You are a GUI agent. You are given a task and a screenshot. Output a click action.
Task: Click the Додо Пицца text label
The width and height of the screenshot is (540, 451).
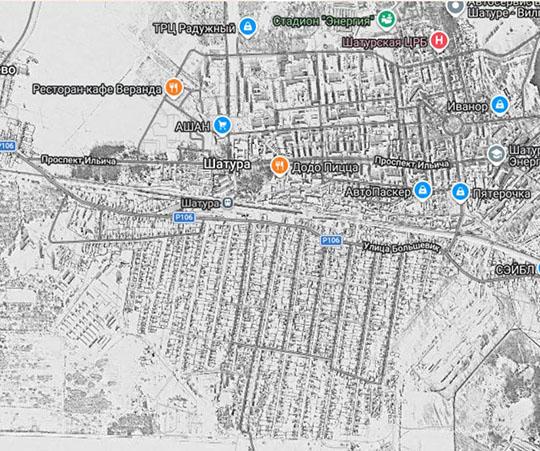pyautogui.click(x=325, y=168)
